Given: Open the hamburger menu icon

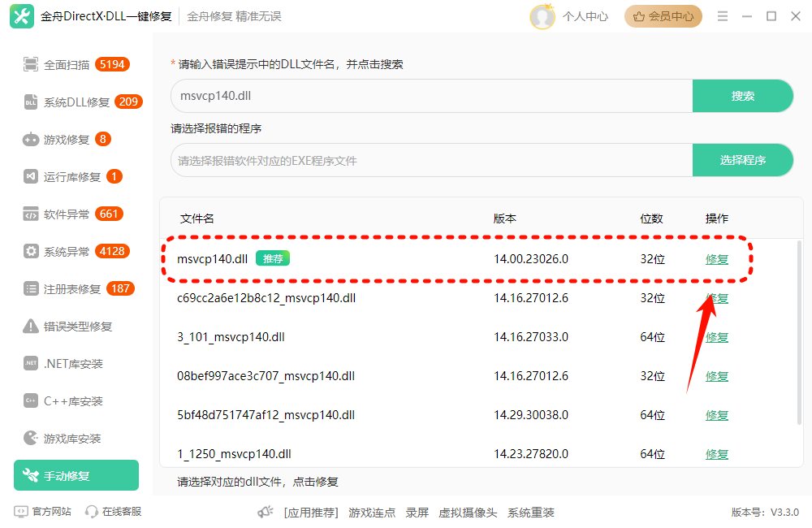Looking at the screenshot, I should [723, 16].
